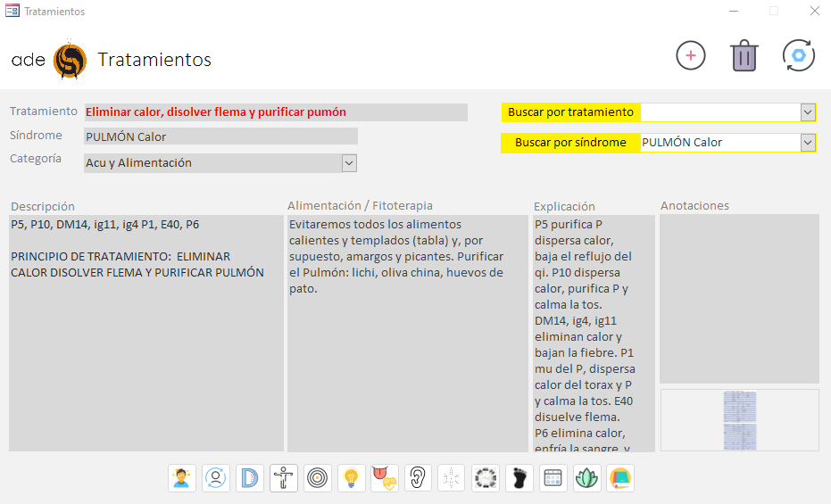Open the tongue and heart diagnosis icon

[385, 478]
